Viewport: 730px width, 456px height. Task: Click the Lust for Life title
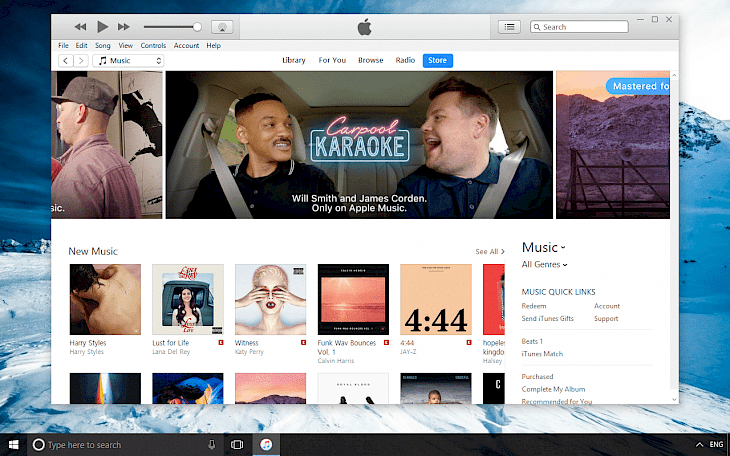[170, 343]
